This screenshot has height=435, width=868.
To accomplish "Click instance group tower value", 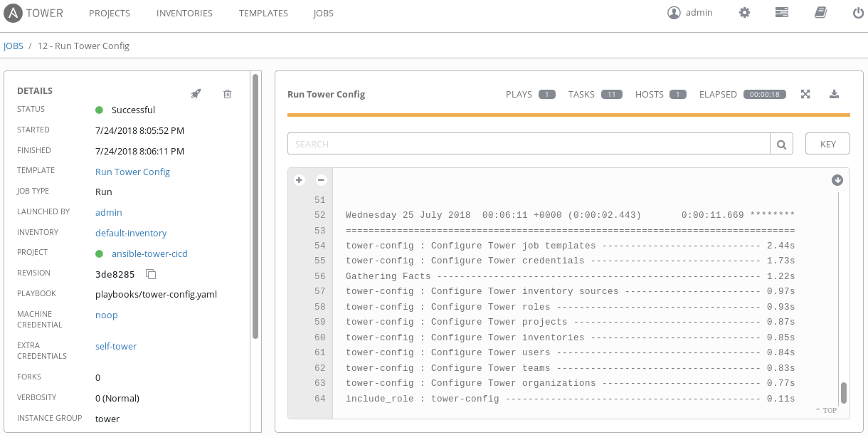I will pos(107,419).
